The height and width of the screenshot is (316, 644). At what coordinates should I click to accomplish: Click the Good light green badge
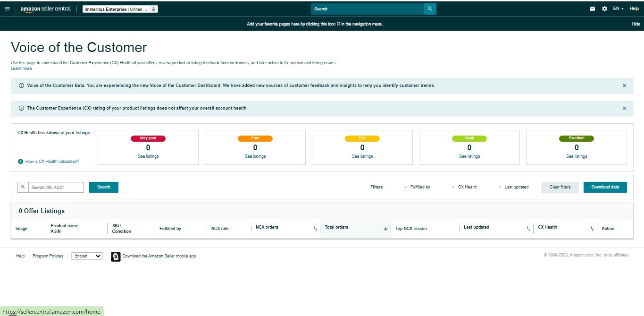coord(469,138)
